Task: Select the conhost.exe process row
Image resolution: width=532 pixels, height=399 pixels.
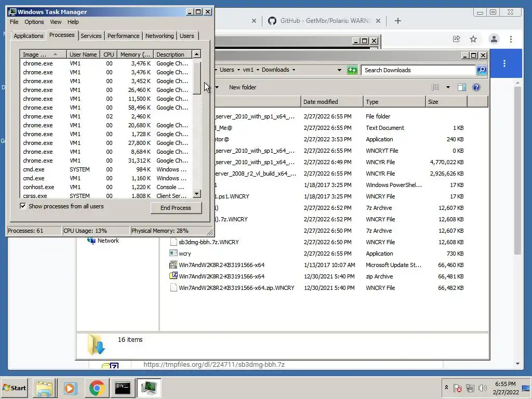Action: coord(106,187)
